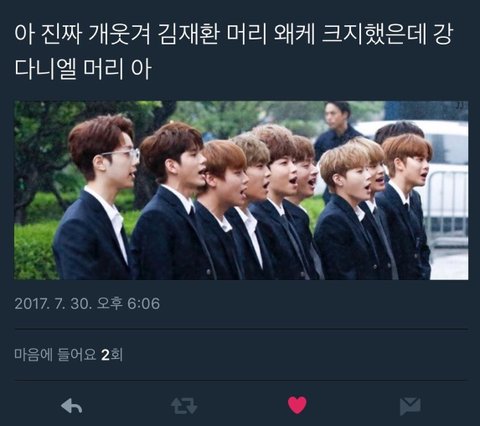The image size is (480, 426).
Task: Click the background man in dark shirt
Action: pos(337,132)
